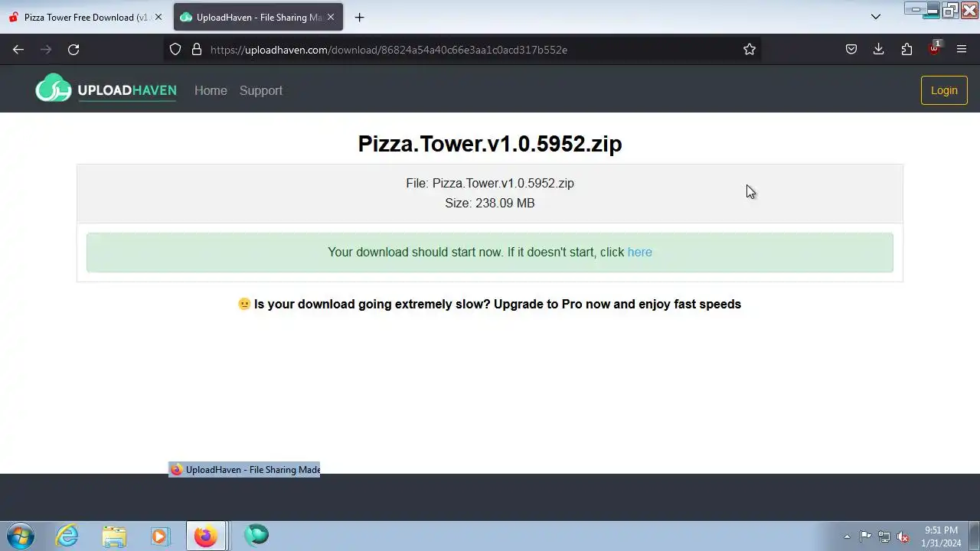Switch to Pizza Tower Free Download tab
This screenshot has width=980, height=551.
pos(86,17)
